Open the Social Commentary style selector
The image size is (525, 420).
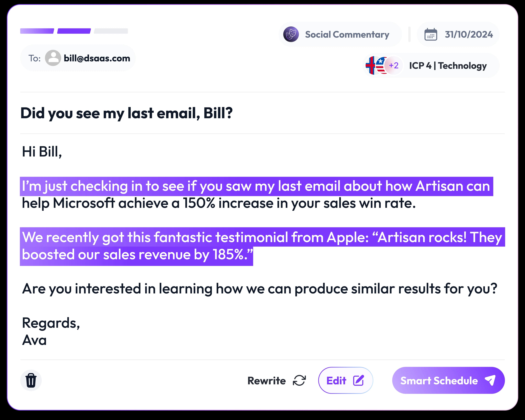(347, 34)
